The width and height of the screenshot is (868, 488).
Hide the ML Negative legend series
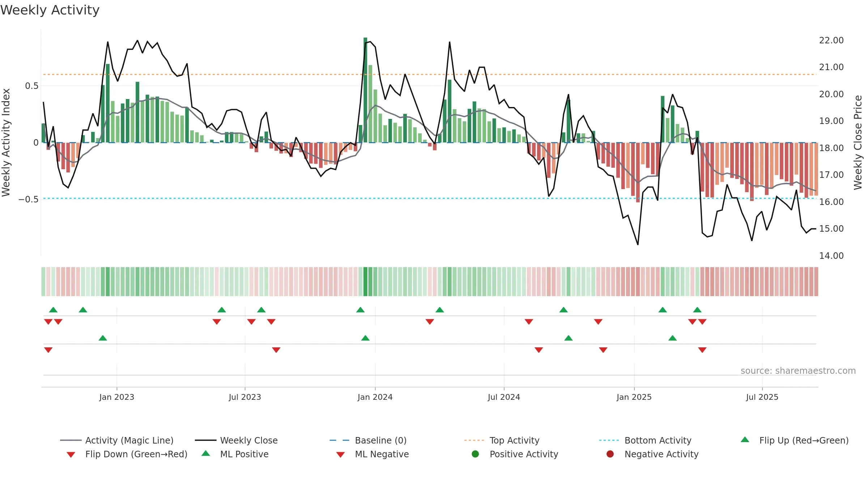click(373, 454)
